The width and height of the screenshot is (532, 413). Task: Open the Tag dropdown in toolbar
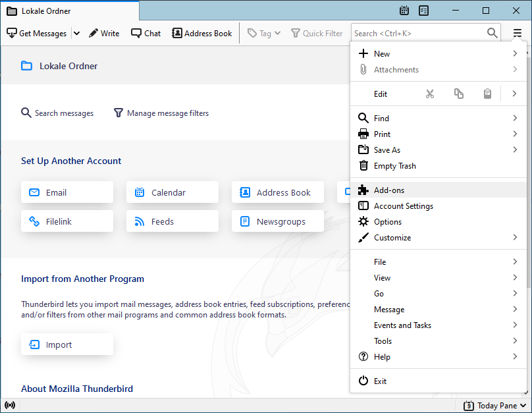264,33
